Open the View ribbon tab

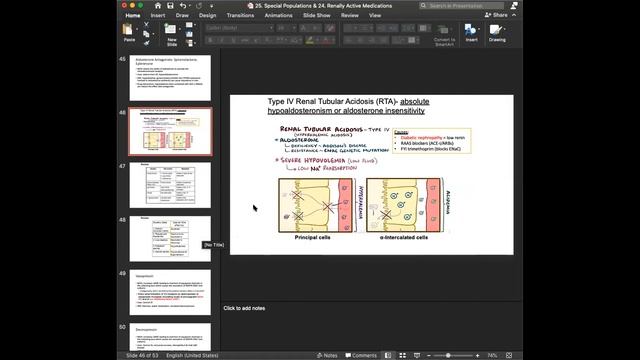tap(375, 16)
